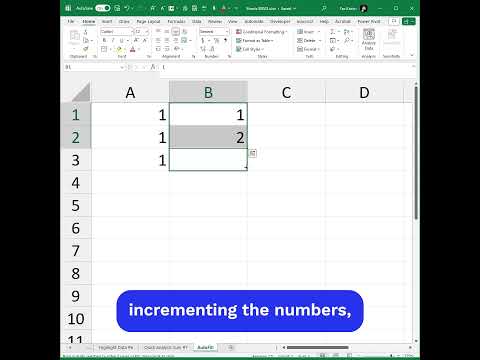Switch to the Formulas tab
480x360 pixels.
(176, 21)
